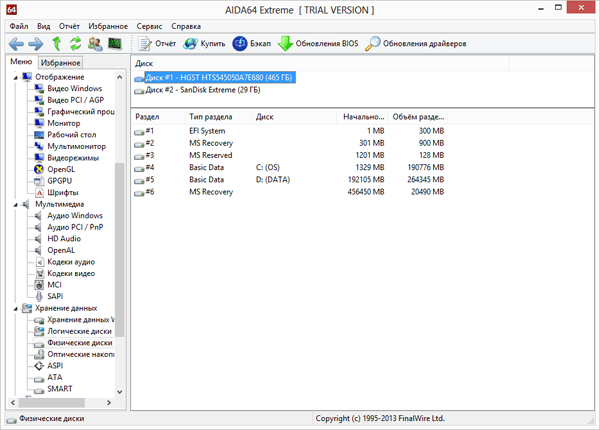Open Обновления драйверов driver updates

[416, 44]
